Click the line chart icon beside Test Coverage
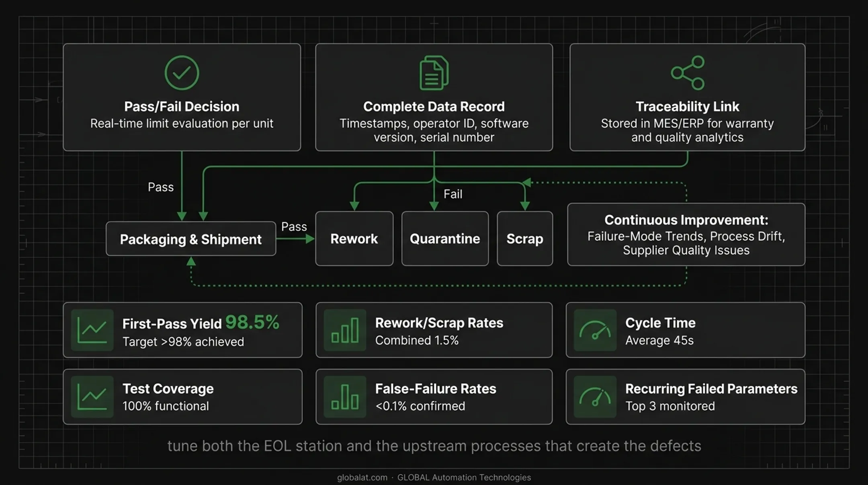Image resolution: width=868 pixels, height=485 pixels. click(92, 397)
